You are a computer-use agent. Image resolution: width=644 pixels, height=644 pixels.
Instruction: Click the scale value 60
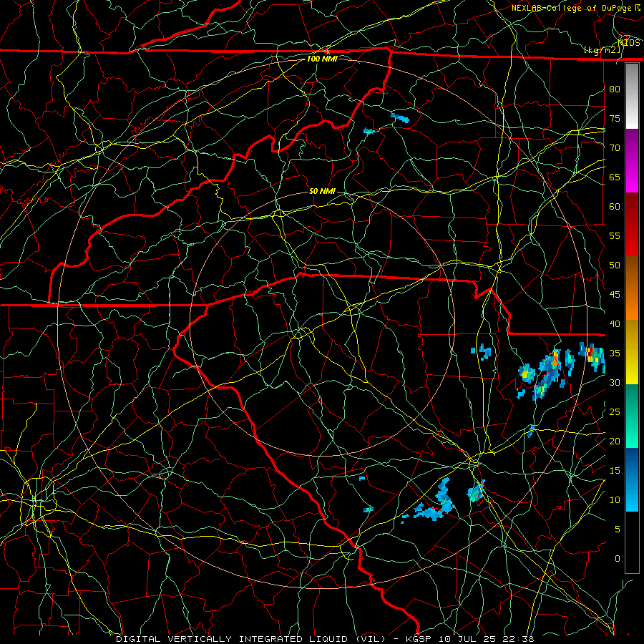pos(615,207)
